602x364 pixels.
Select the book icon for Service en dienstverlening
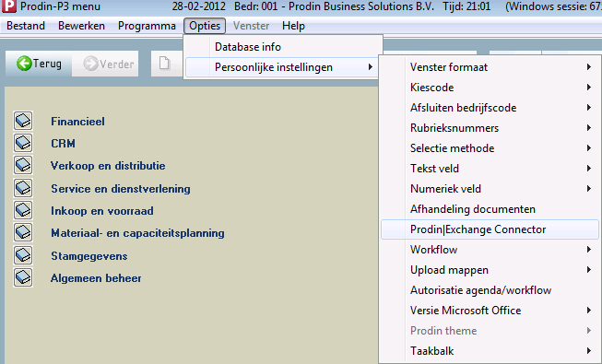(x=23, y=188)
